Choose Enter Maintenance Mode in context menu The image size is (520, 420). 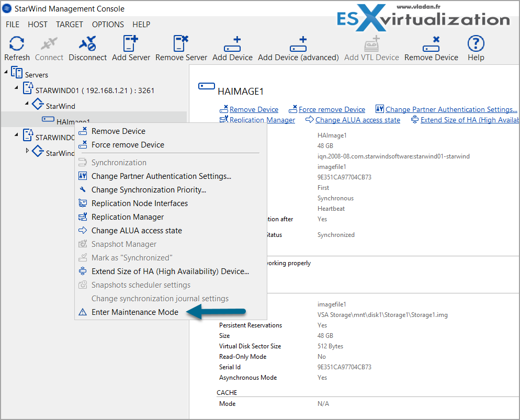click(x=135, y=312)
